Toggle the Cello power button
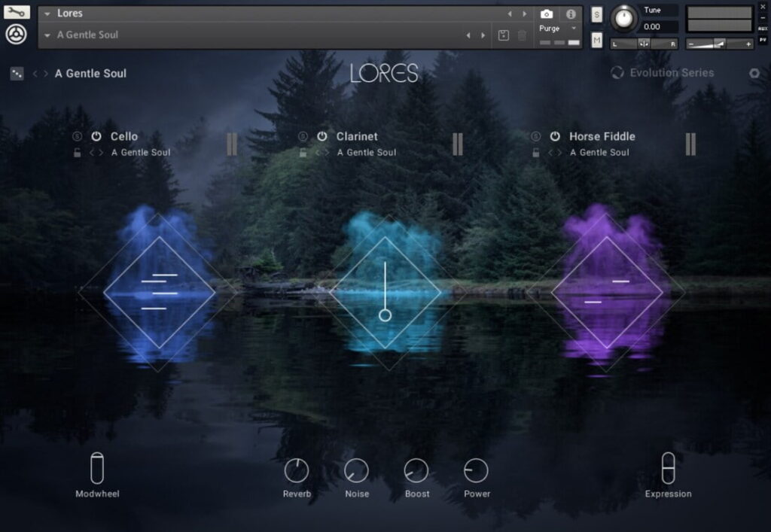Viewport: 771px width, 532px height. pyautogui.click(x=96, y=136)
